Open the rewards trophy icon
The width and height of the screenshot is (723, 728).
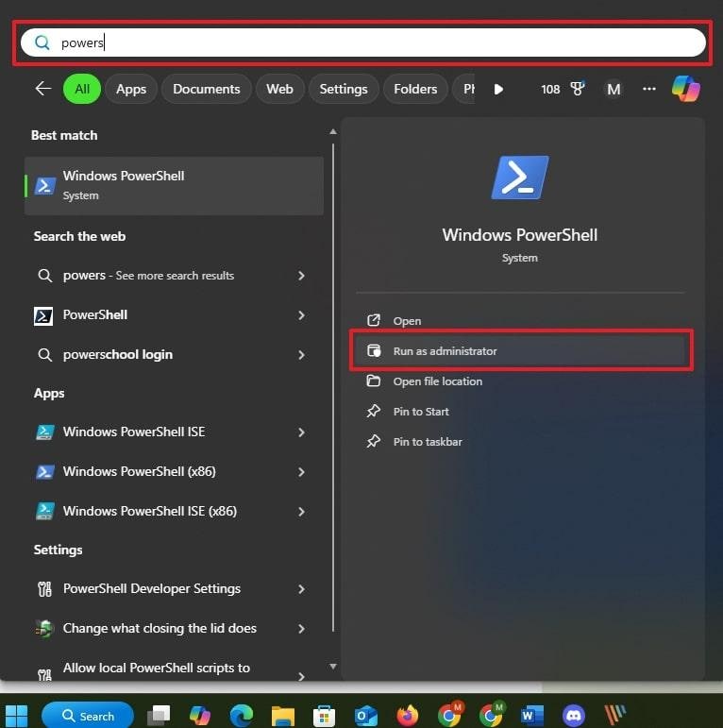tap(578, 89)
